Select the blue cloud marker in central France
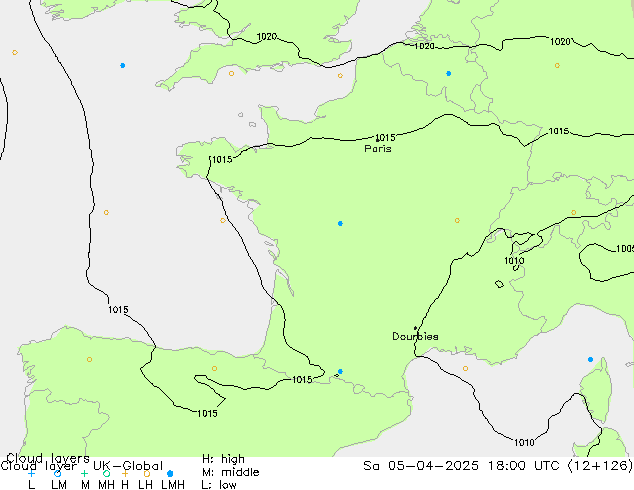Viewport: 634px width, 490px height. (x=340, y=224)
